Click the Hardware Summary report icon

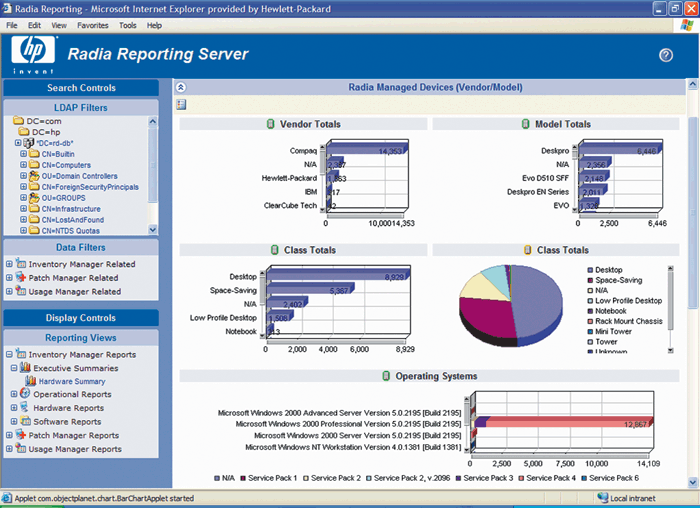click(31, 381)
